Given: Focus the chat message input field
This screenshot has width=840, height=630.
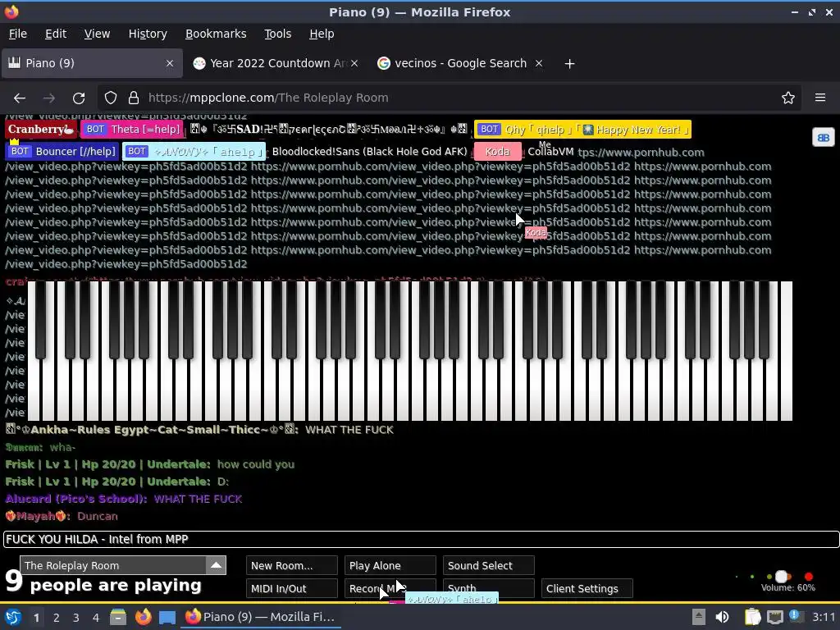Looking at the screenshot, I should click(x=421, y=540).
